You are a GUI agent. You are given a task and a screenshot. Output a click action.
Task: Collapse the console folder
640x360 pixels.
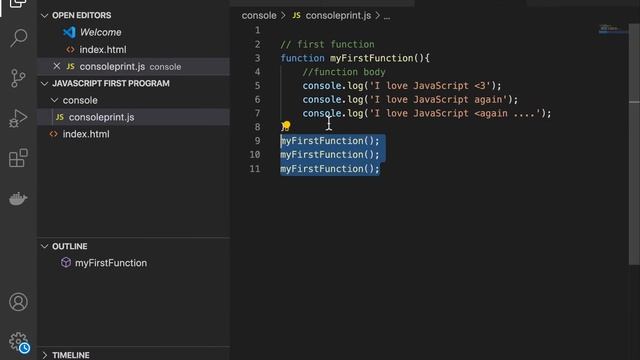pyautogui.click(x=54, y=100)
